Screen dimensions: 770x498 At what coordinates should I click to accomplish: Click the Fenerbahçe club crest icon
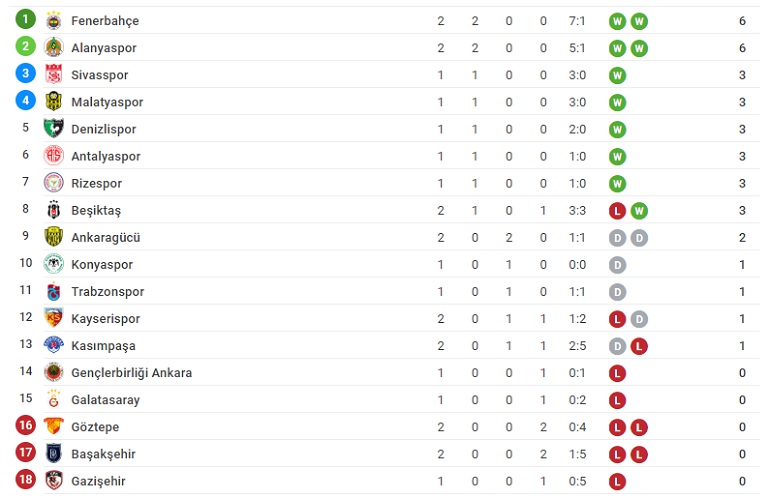(x=54, y=21)
